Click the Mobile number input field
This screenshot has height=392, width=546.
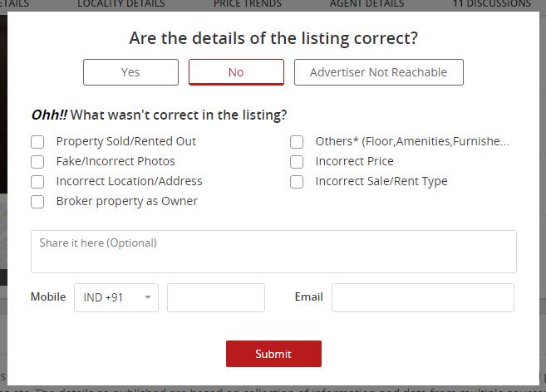(x=216, y=297)
